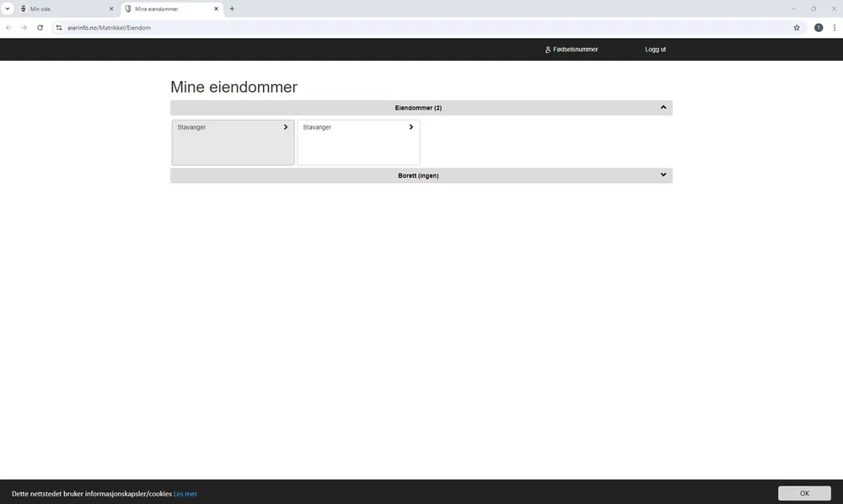This screenshot has height=504, width=843.
Task: Click the browser back arrow
Action: click(x=8, y=28)
